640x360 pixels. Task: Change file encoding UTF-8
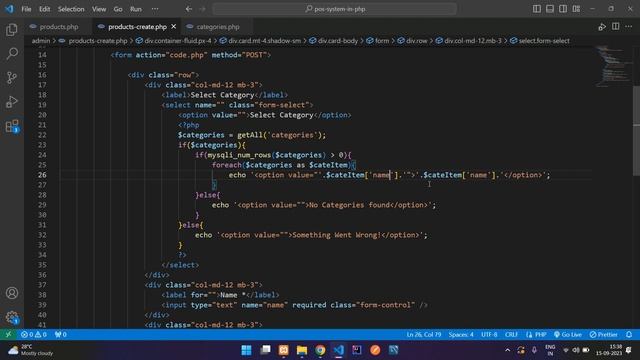tap(489, 334)
